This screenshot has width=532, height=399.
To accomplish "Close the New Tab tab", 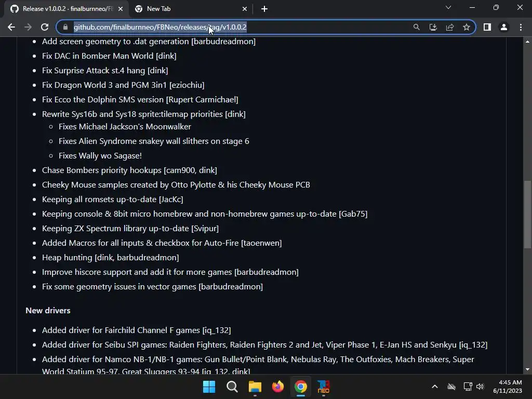I will [245, 9].
